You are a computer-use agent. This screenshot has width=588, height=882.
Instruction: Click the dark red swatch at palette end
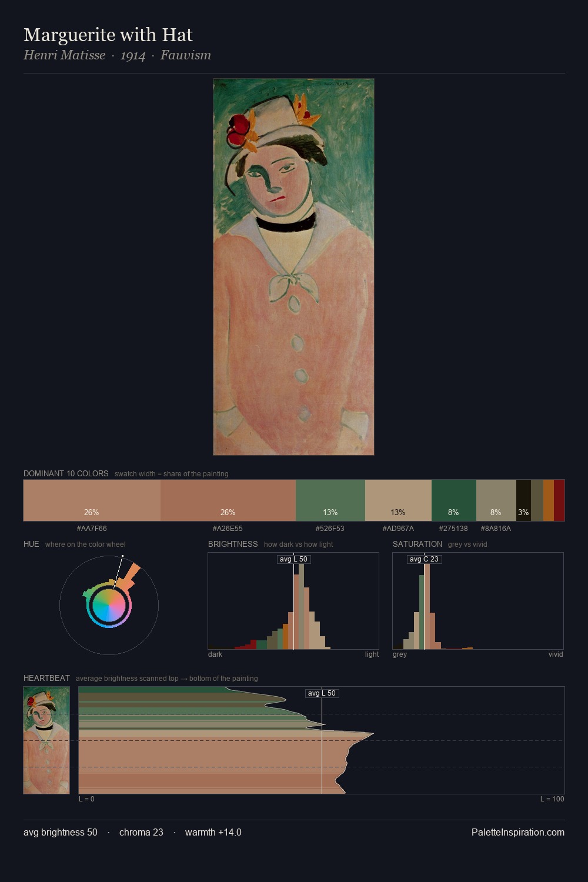(x=559, y=500)
